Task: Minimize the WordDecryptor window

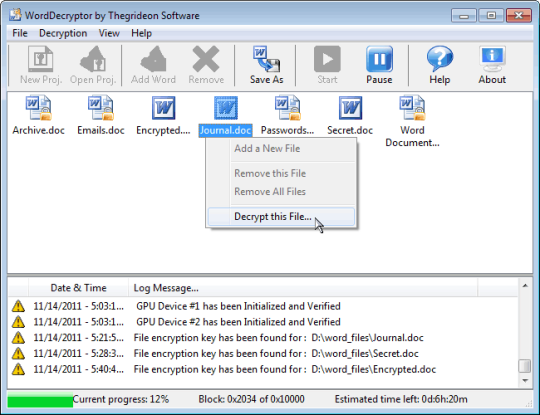Action: click(464, 15)
